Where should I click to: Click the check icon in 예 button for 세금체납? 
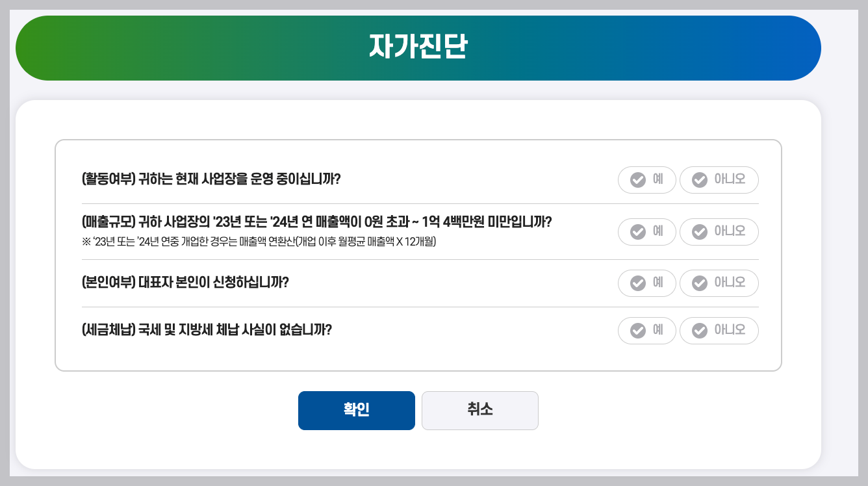pos(637,331)
